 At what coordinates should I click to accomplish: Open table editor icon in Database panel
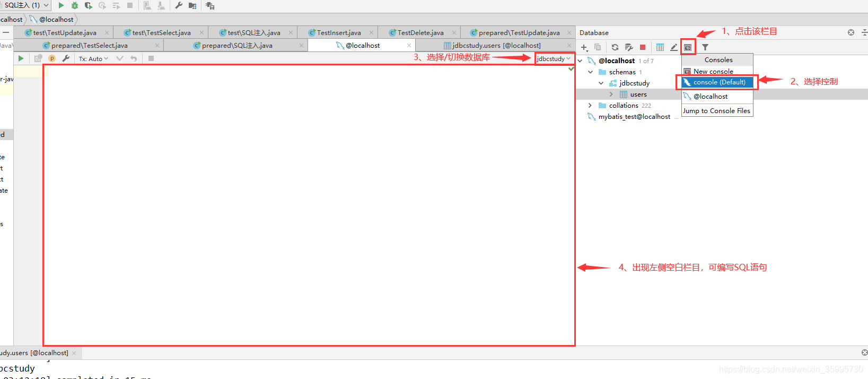click(x=660, y=47)
